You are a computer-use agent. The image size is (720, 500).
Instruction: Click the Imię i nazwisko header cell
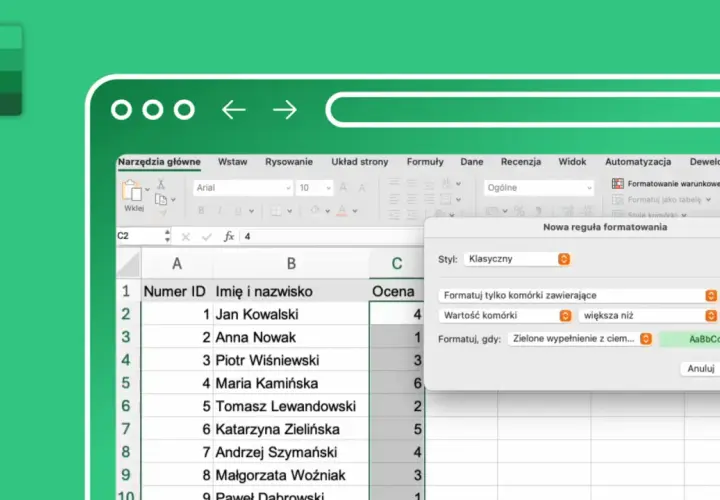pyautogui.click(x=291, y=291)
